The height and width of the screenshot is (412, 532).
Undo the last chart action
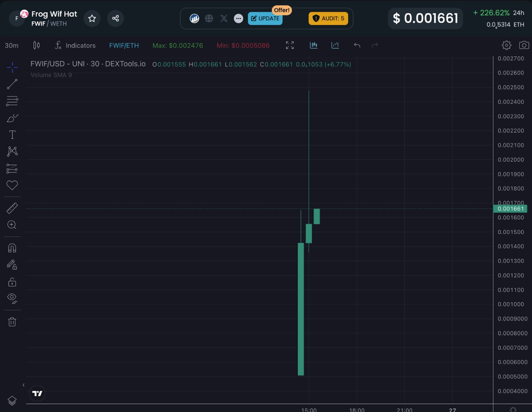coord(357,45)
